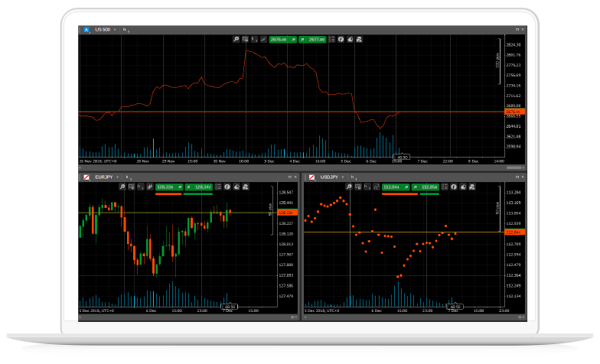Click the US 500 symbol name in title bar
600x364 pixels.
point(103,29)
